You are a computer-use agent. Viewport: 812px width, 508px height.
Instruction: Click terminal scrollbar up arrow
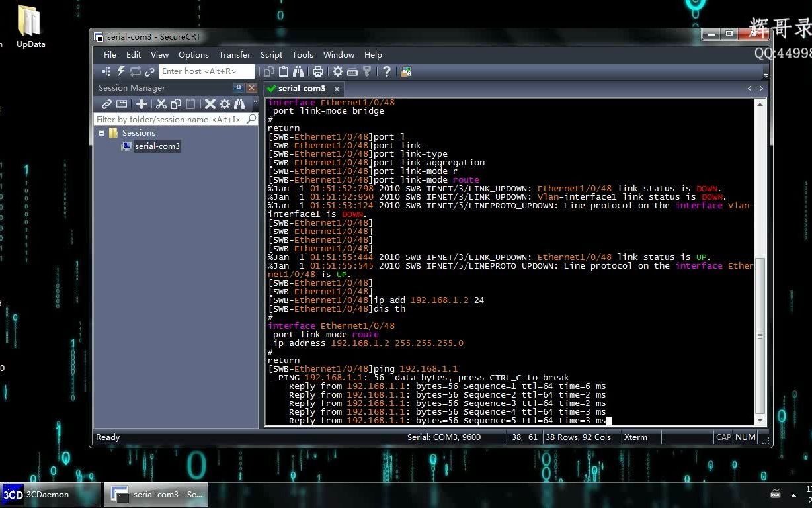760,105
